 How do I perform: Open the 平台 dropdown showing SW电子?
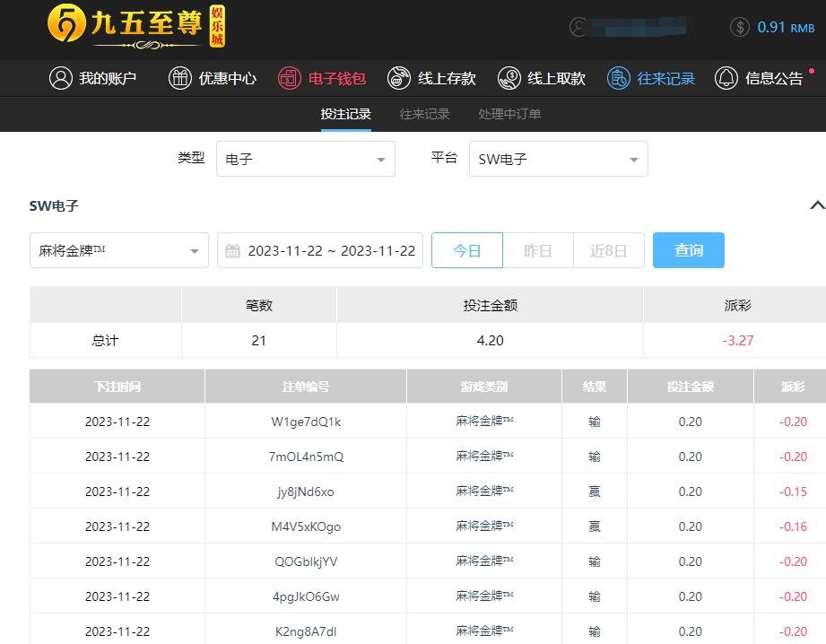click(x=558, y=159)
